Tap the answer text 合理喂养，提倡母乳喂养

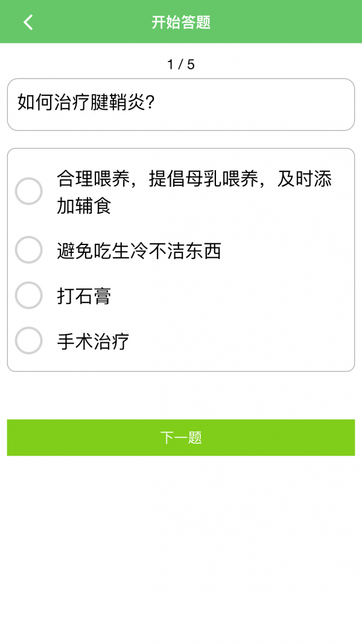pyautogui.click(x=194, y=179)
